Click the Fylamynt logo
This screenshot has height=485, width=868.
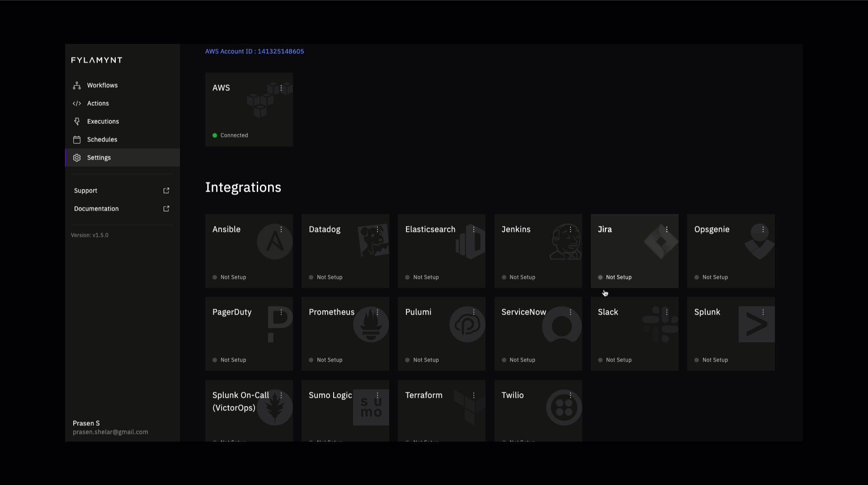pos(97,60)
